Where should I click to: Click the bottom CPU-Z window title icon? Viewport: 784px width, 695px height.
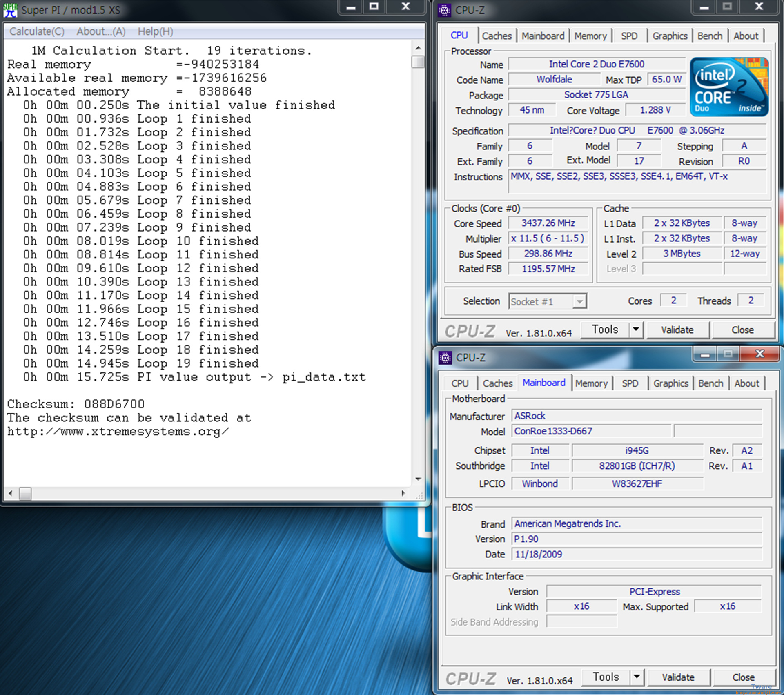[445, 358]
